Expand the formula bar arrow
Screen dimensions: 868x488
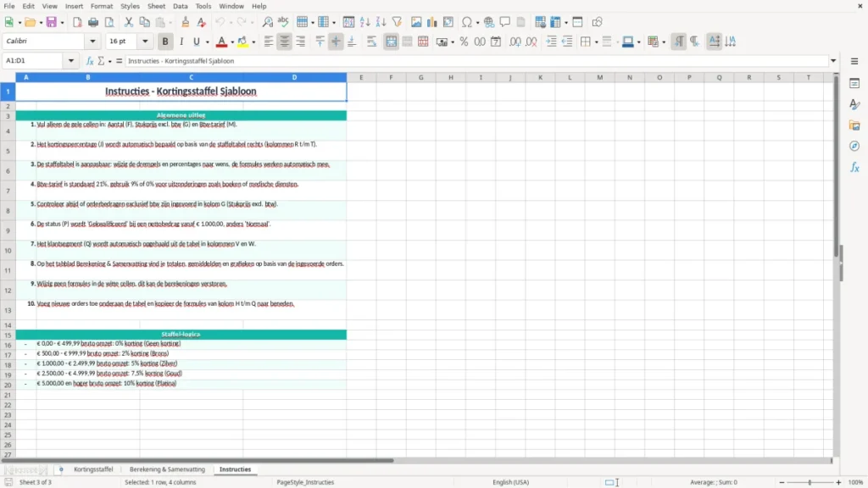coord(833,61)
